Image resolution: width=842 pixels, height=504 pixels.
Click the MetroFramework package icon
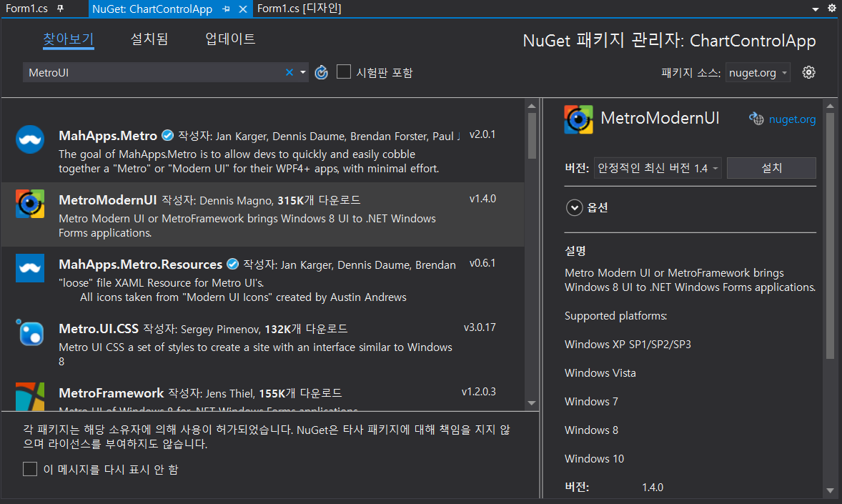click(30, 397)
